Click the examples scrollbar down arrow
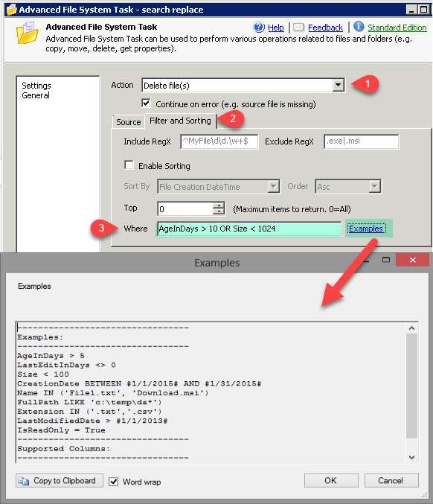The height and width of the screenshot is (504, 433). (x=412, y=457)
